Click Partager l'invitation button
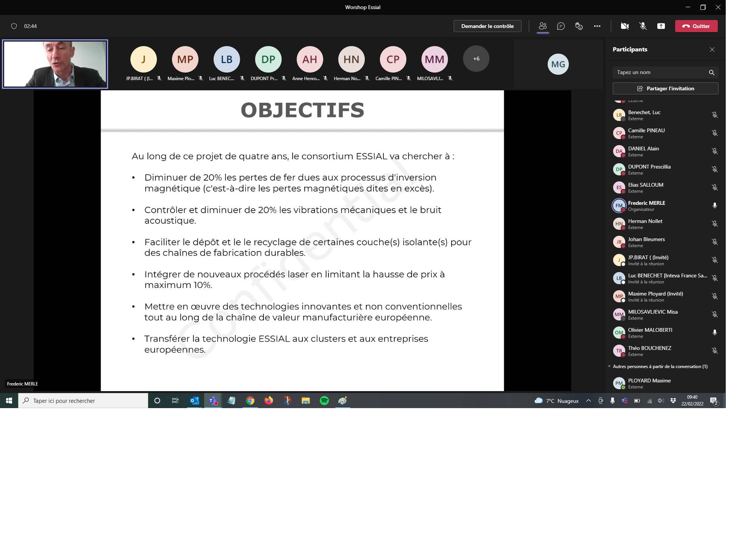 [665, 88]
